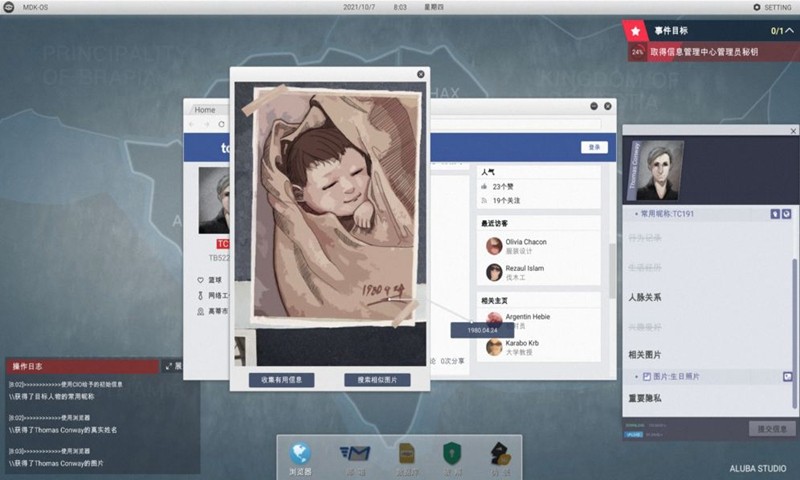The height and width of the screenshot is (480, 800).
Task: Launch the database app in the dock
Action: tap(407, 455)
